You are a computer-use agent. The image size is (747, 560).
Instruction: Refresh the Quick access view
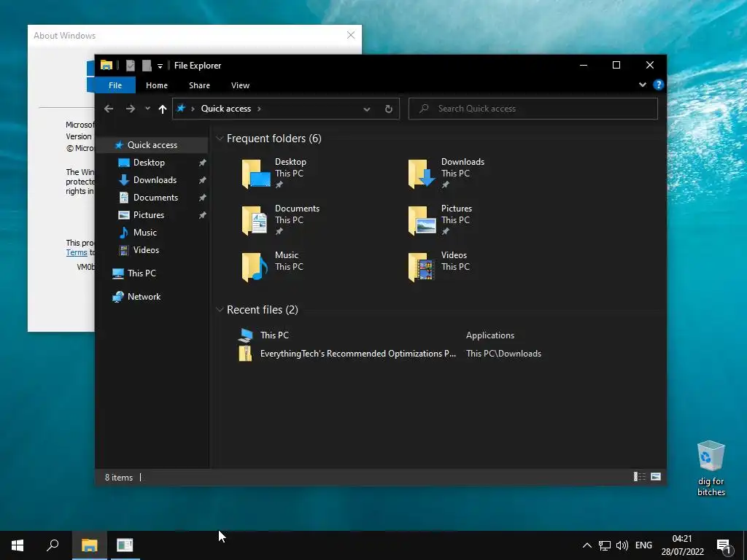pos(389,109)
